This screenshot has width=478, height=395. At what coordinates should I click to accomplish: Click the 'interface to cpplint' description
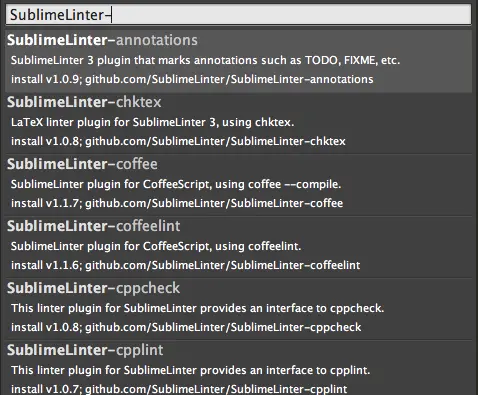(x=191, y=370)
